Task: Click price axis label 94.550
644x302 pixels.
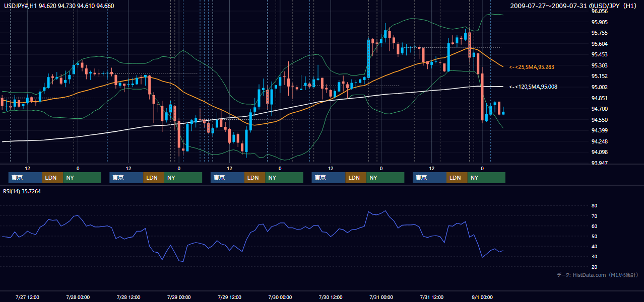Action: point(599,120)
